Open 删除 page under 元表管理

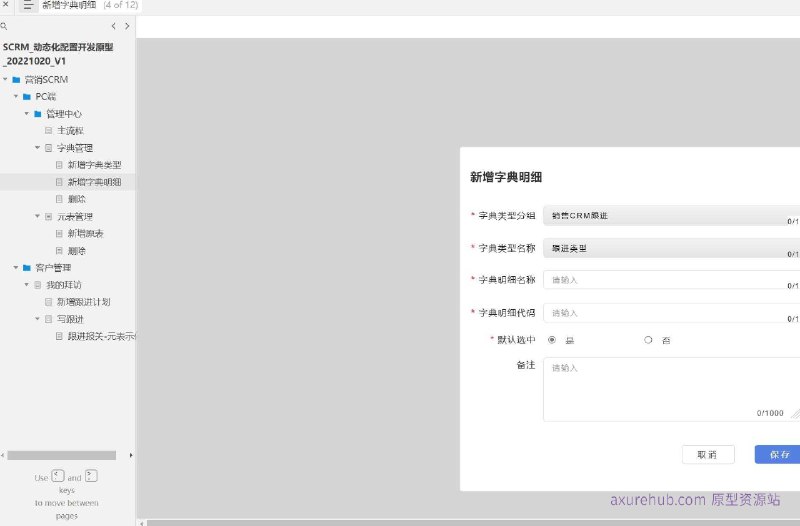tap(77, 251)
